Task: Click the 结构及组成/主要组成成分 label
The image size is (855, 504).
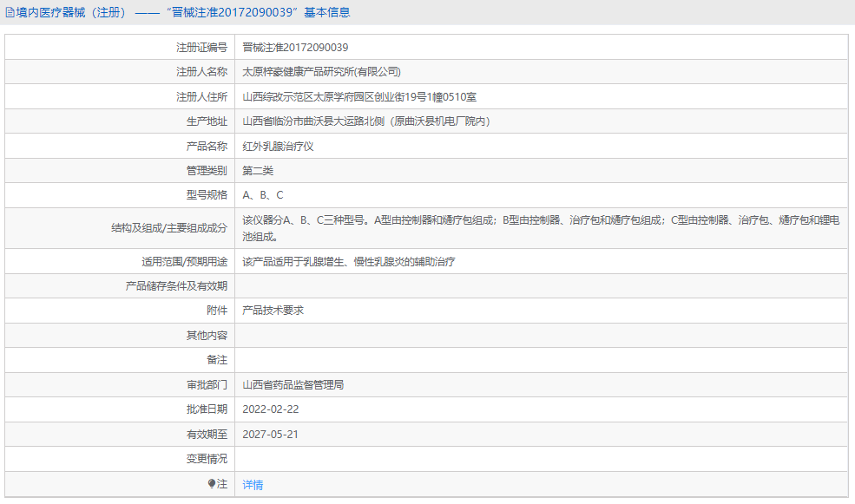Action: [169, 228]
